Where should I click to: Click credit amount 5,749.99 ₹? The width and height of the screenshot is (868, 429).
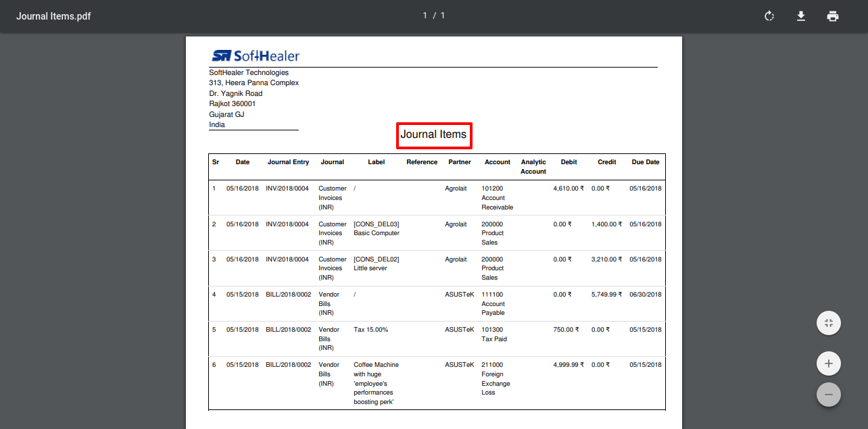[607, 295]
